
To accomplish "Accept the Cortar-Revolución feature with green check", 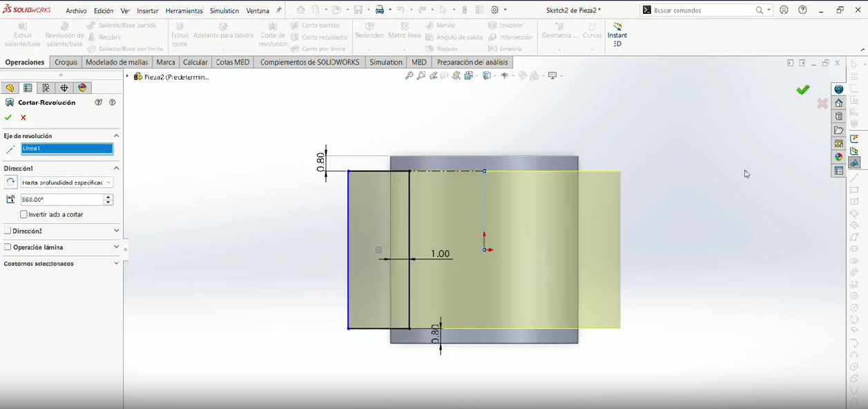I will click(x=8, y=117).
